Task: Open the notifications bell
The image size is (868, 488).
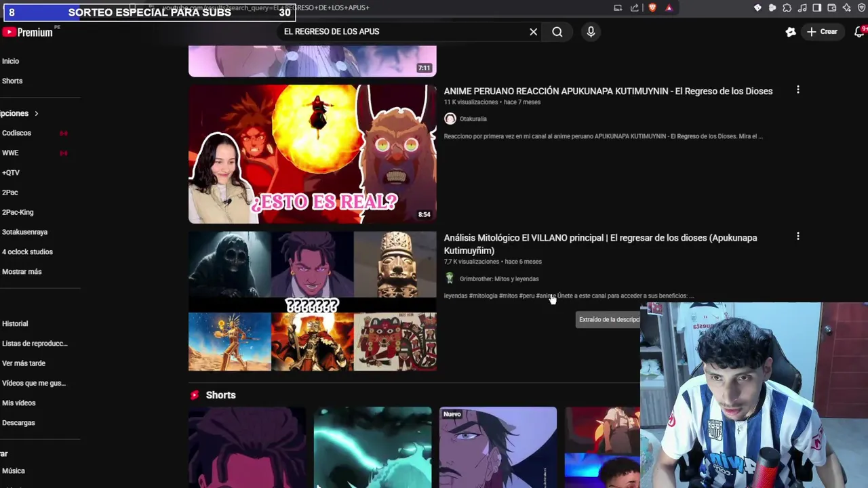Action: [x=860, y=32]
